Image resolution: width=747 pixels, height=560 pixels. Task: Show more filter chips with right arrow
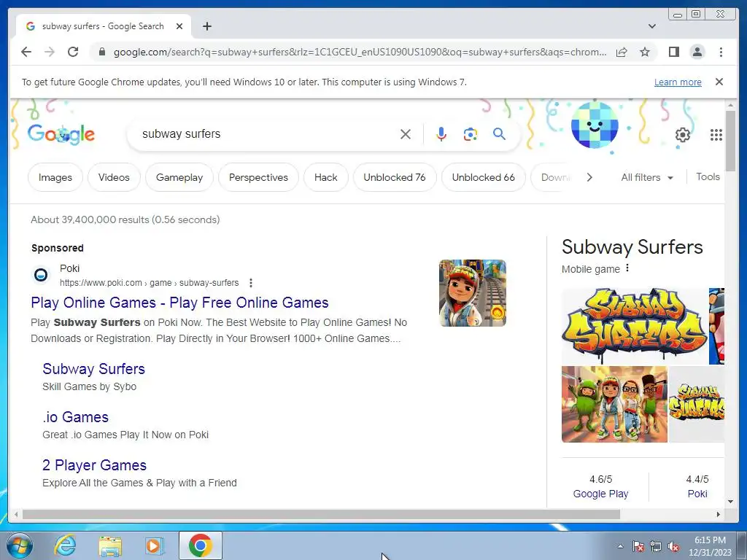point(589,177)
